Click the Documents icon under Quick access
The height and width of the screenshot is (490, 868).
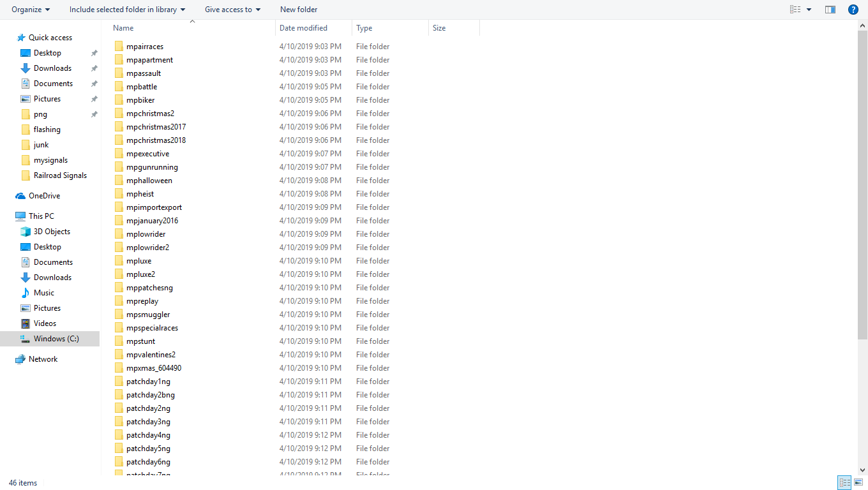click(x=26, y=84)
